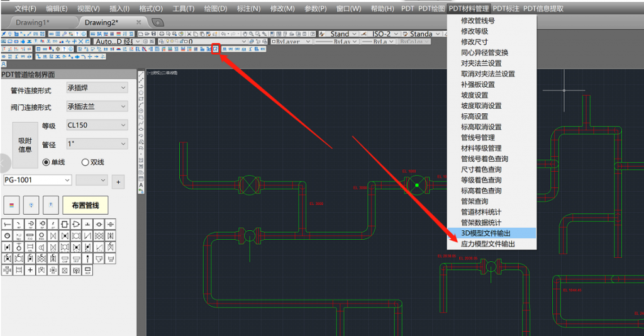Click the person icon below the toolbars
Screen dimensions: 644x336
coord(3,64)
